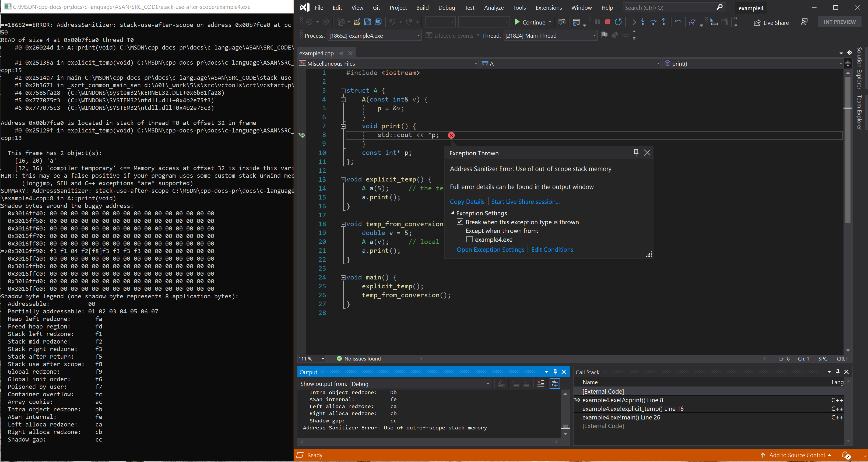This screenshot has height=462, width=868.
Task: Expand Show output from Debug dropdown
Action: 487,384
